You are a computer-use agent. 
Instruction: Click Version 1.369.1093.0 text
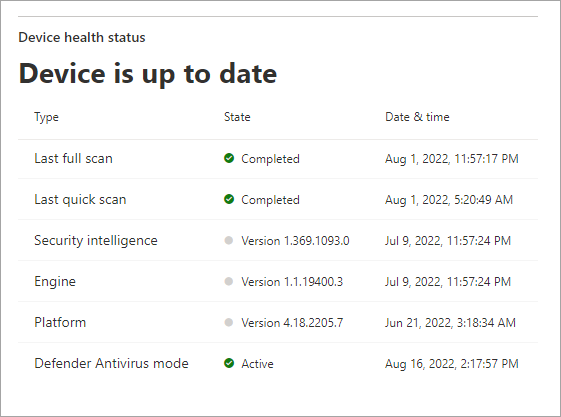296,241
